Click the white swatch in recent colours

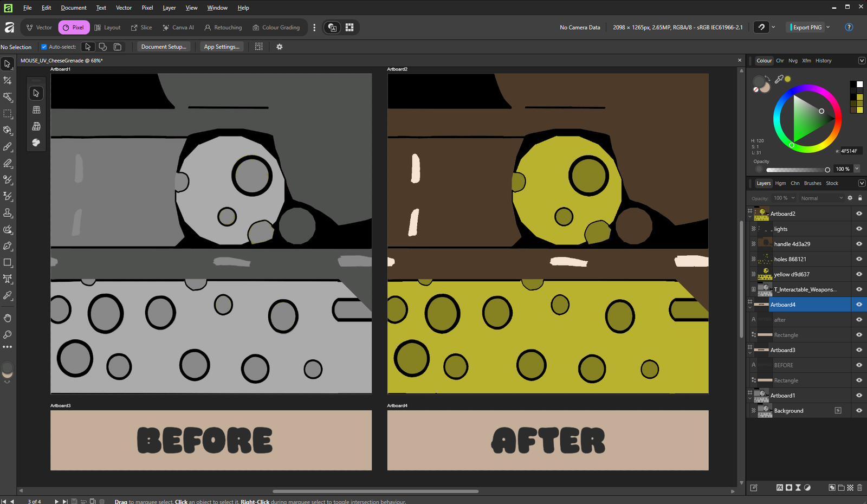click(x=859, y=84)
